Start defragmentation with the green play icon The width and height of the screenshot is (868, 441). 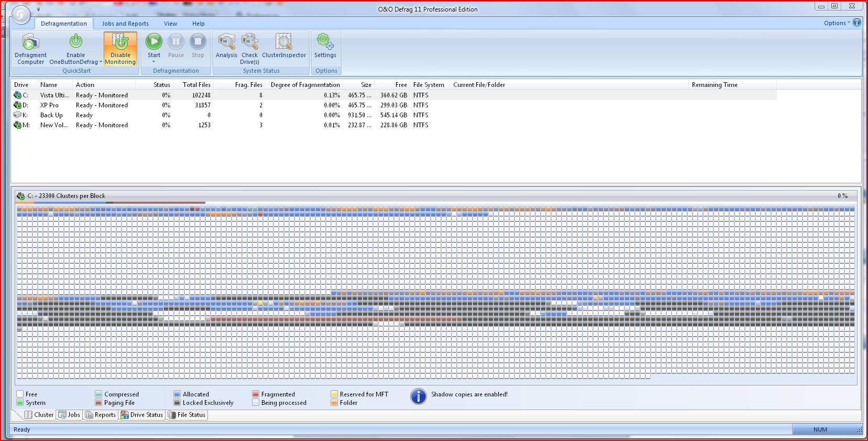click(154, 41)
